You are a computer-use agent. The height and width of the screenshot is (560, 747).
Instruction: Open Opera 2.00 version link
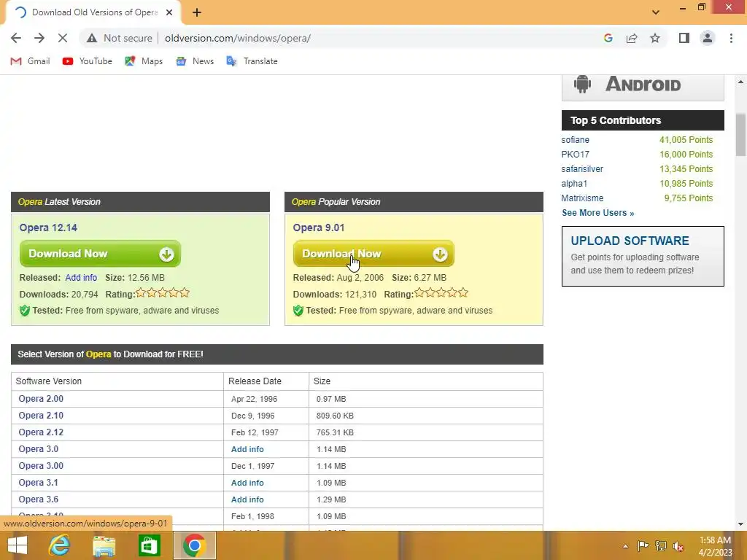pyautogui.click(x=41, y=399)
